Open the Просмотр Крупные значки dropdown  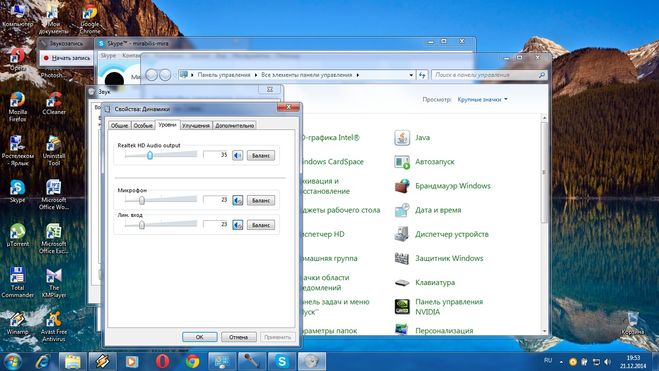pos(482,100)
